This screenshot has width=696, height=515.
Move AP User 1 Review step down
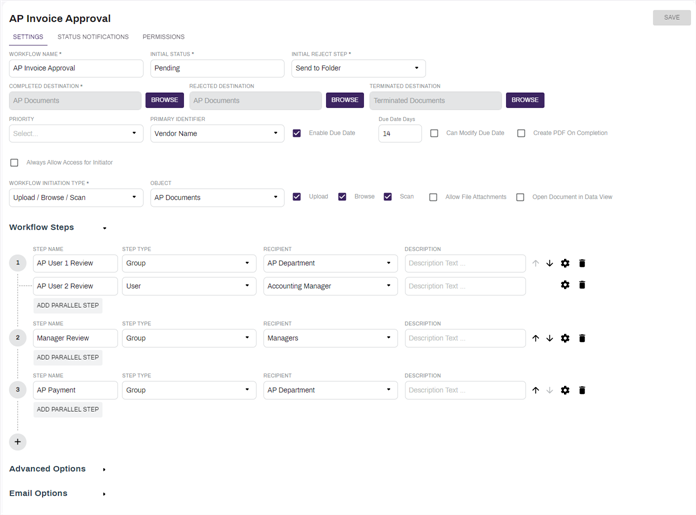click(x=550, y=263)
